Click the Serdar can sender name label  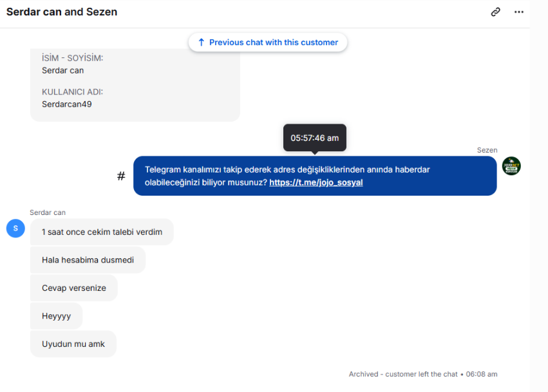click(x=48, y=212)
